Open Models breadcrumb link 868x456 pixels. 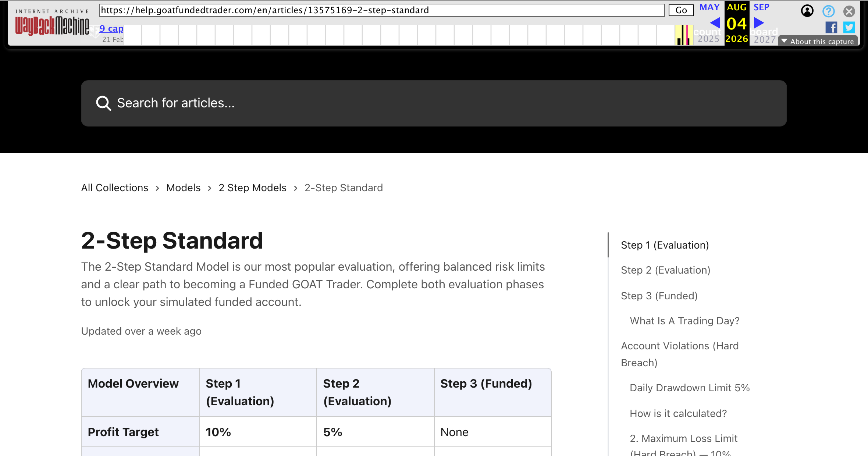pos(183,188)
